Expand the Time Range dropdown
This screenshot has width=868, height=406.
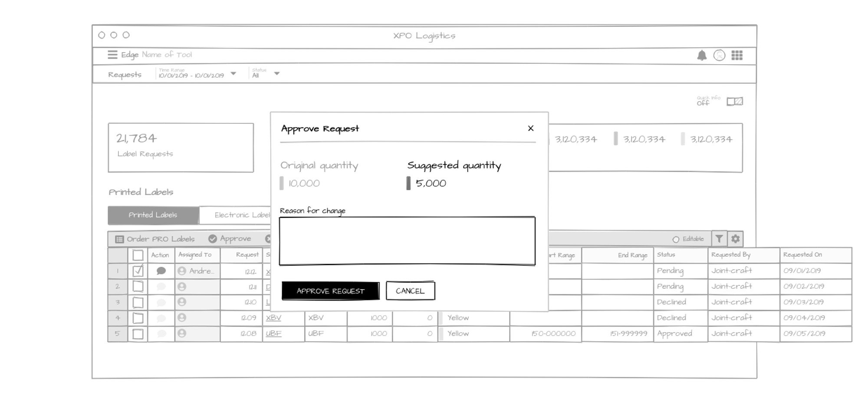233,74
